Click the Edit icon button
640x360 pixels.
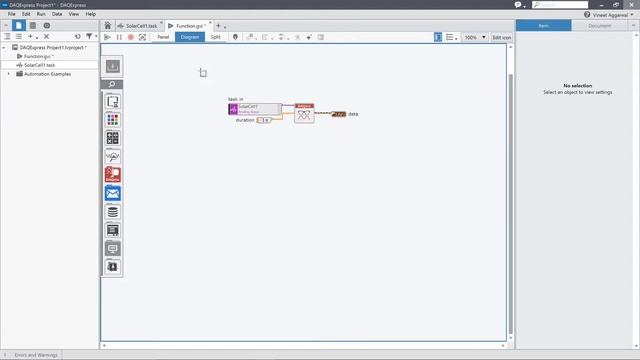[x=502, y=37]
